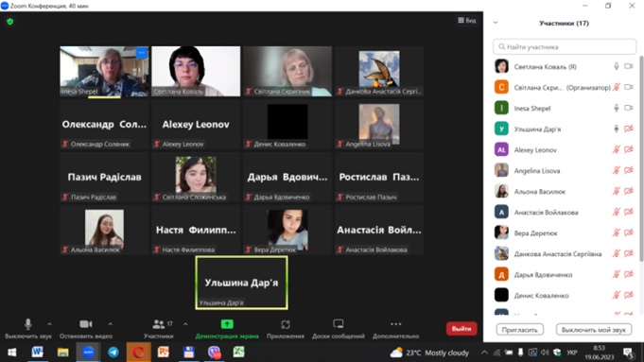
Task: Open the Участники participants icon in toolbar
Action: 158,324
